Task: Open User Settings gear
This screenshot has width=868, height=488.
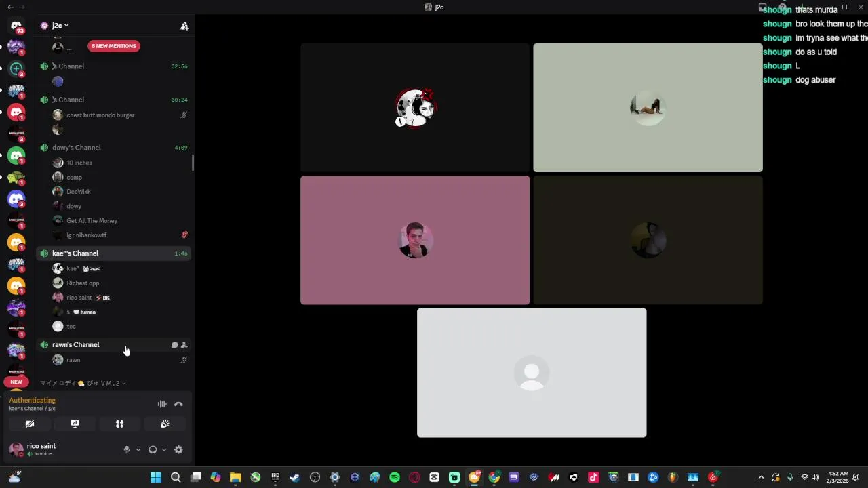Action: [178, 449]
